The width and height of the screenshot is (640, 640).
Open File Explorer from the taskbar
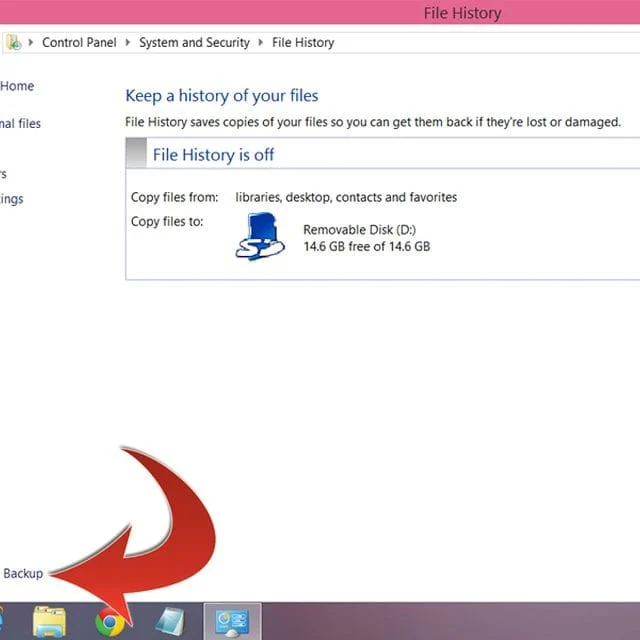click(49, 621)
